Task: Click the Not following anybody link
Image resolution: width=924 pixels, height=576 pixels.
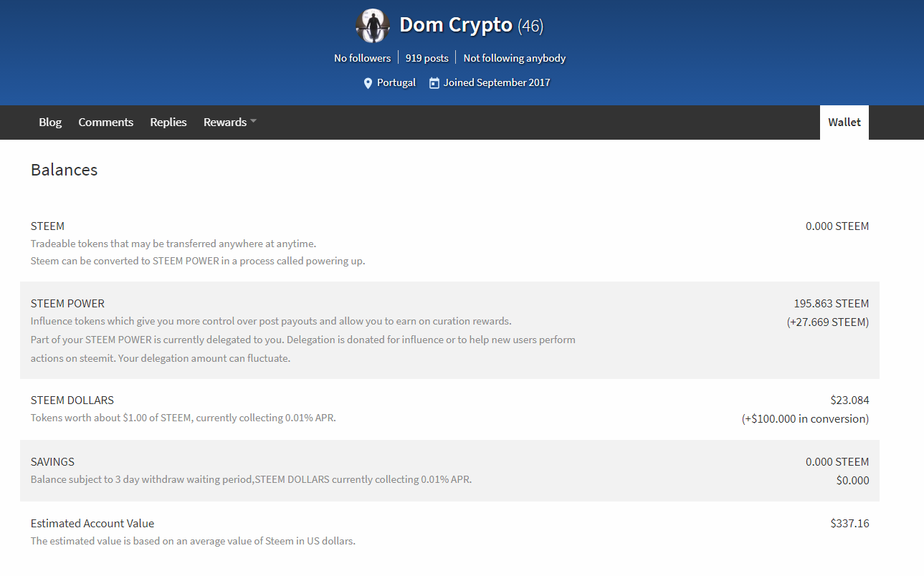Action: (515, 58)
